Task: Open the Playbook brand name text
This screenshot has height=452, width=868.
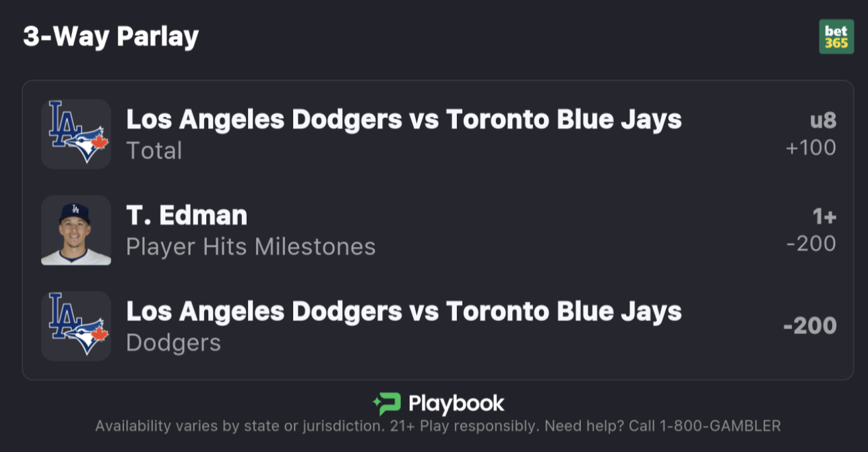Action: 456,404
